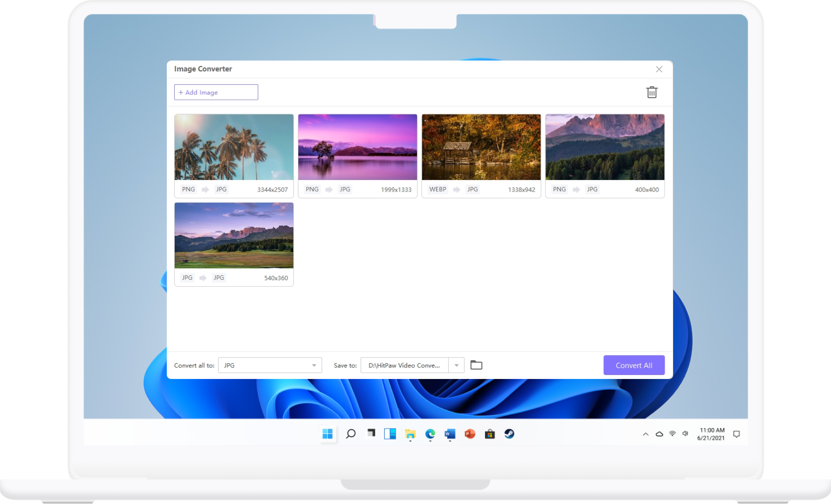Click the PNG source badge on the palm tree image

pos(188,189)
